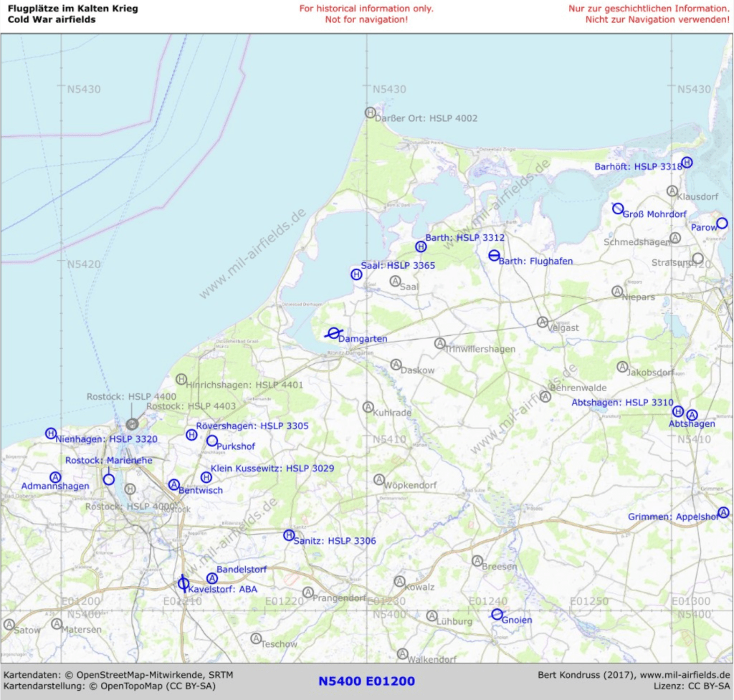This screenshot has height=700, width=734.
Task: Open the Rostock: Marienehe label link
Action: (x=109, y=460)
